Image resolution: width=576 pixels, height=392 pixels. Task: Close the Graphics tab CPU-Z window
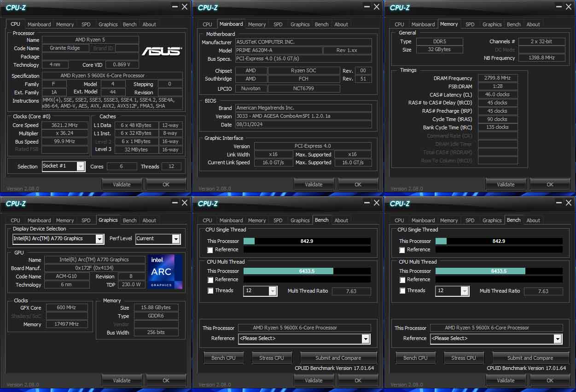[185, 202]
